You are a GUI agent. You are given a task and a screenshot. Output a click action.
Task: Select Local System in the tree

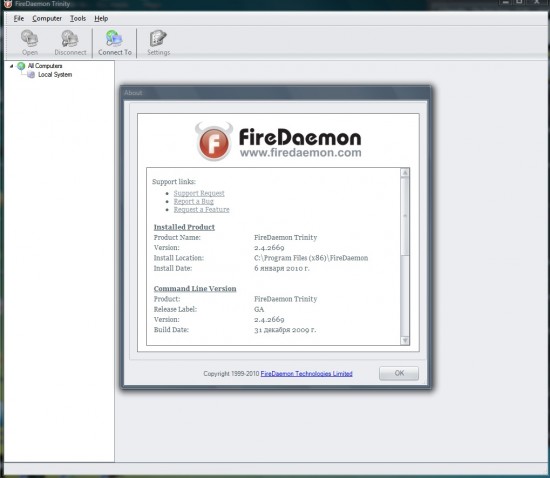pos(55,75)
